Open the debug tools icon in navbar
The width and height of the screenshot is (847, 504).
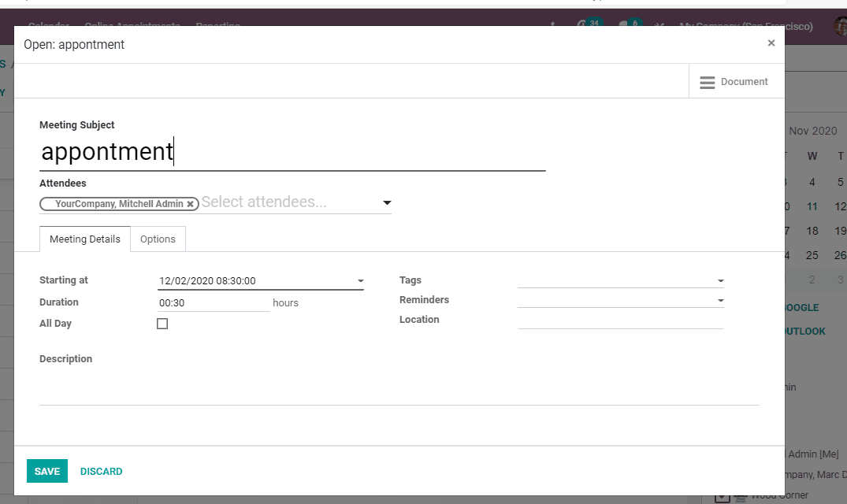point(659,25)
